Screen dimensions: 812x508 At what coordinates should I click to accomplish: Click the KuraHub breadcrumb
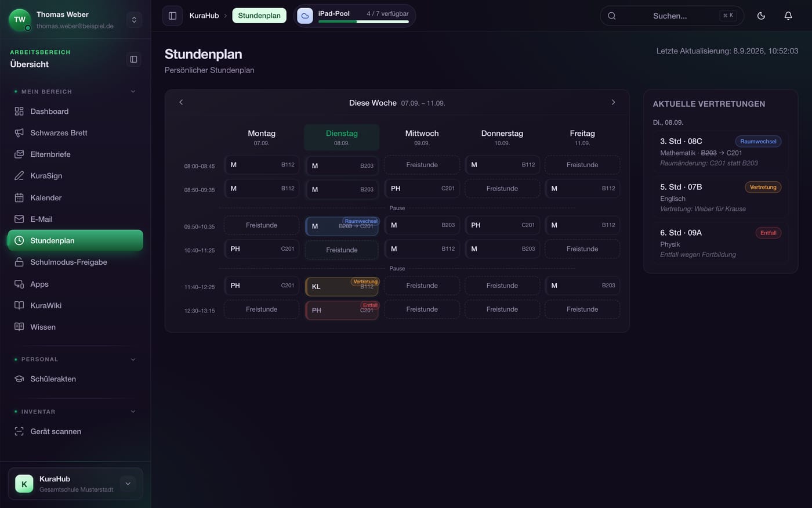204,16
